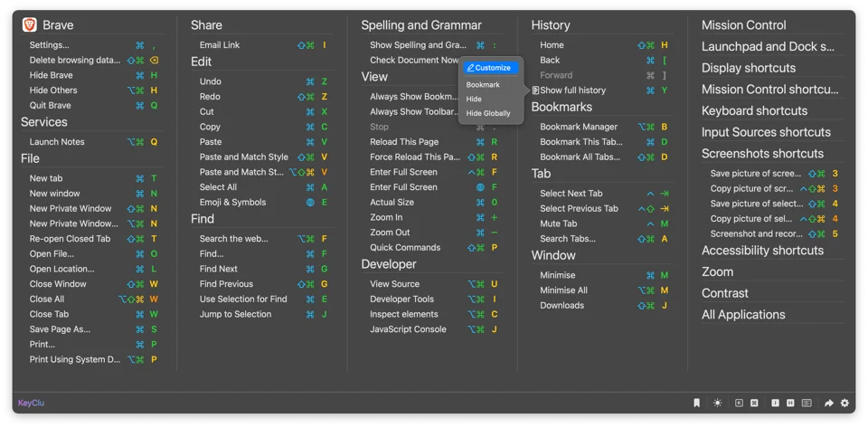Click 'Print Using System D...' row
This screenshot has width=868, height=428.
tap(93, 359)
